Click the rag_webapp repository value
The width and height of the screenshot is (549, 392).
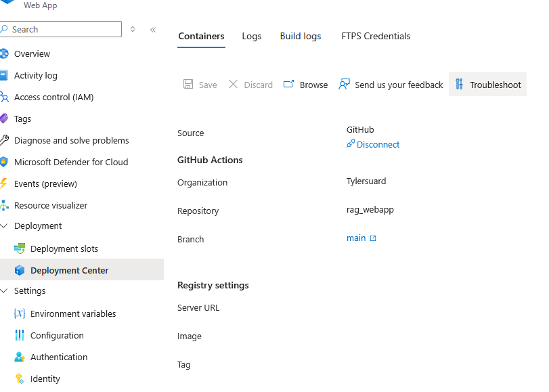pos(370,209)
